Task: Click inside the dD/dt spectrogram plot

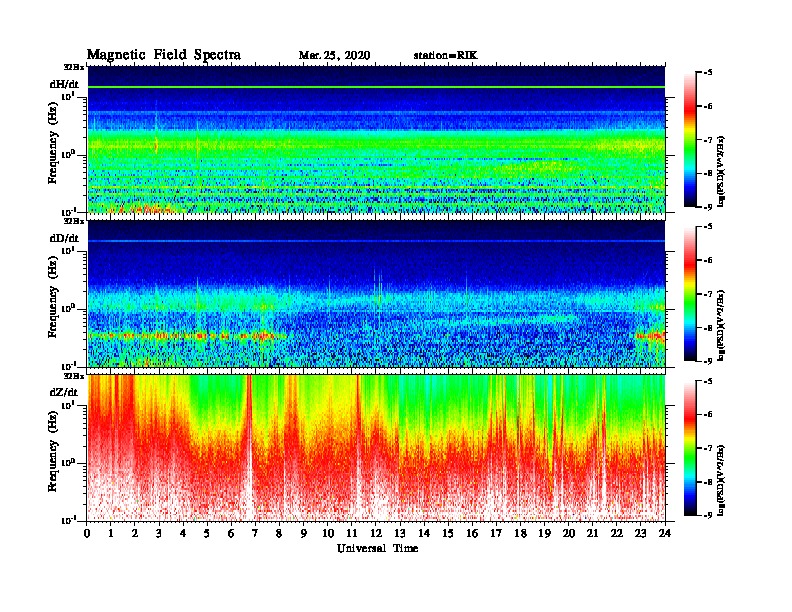Action: (376, 293)
